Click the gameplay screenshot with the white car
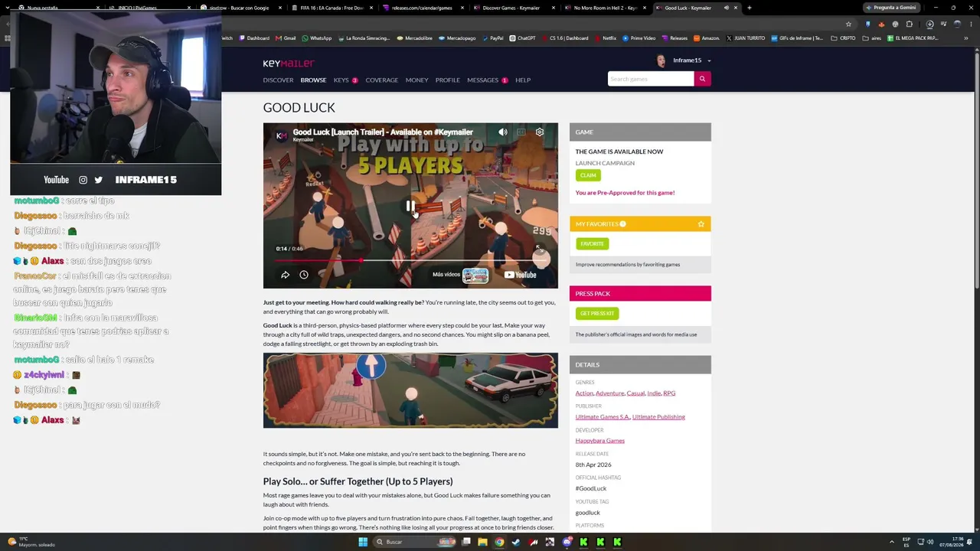 410,390
